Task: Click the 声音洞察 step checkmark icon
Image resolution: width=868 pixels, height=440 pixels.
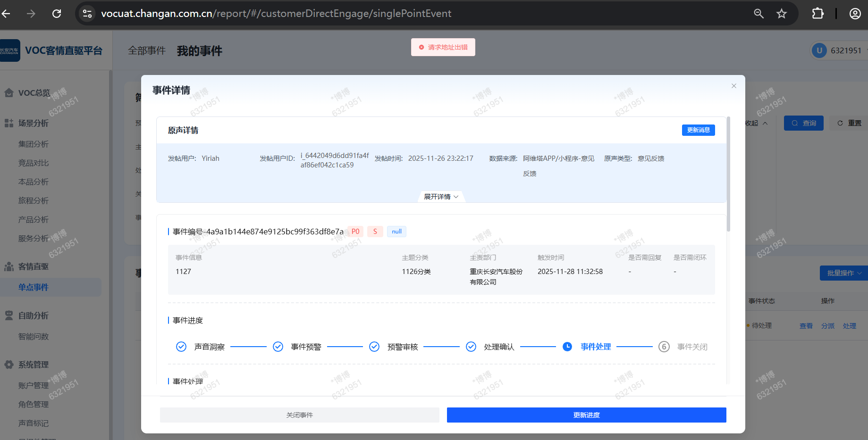Action: [x=181, y=347]
